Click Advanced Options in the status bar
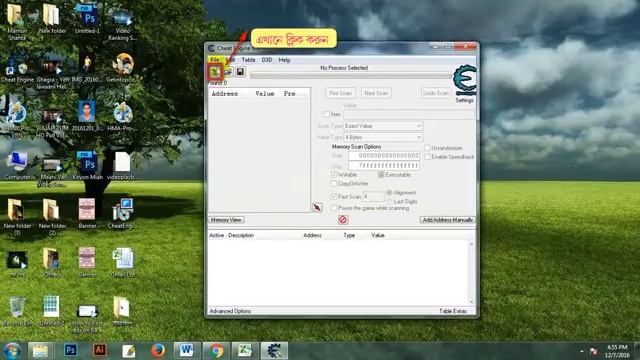This screenshot has height=360, width=640. point(230,311)
